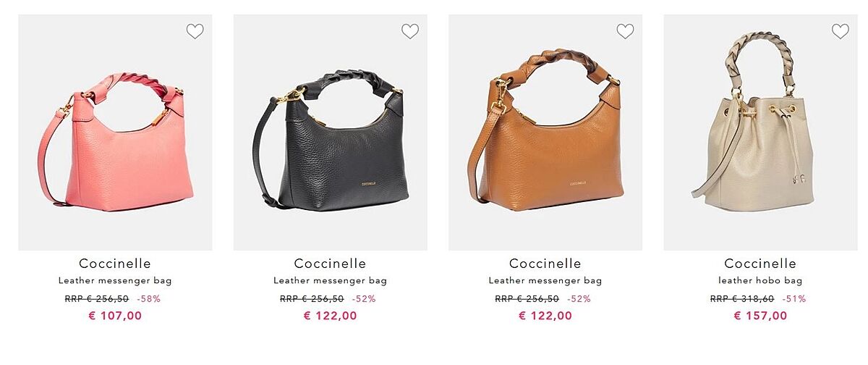View tan Coccinelle bag product photo

(x=545, y=133)
